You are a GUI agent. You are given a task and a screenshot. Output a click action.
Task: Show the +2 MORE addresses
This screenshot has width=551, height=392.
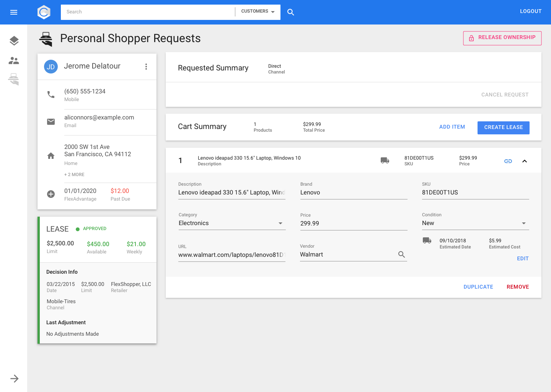(74, 175)
